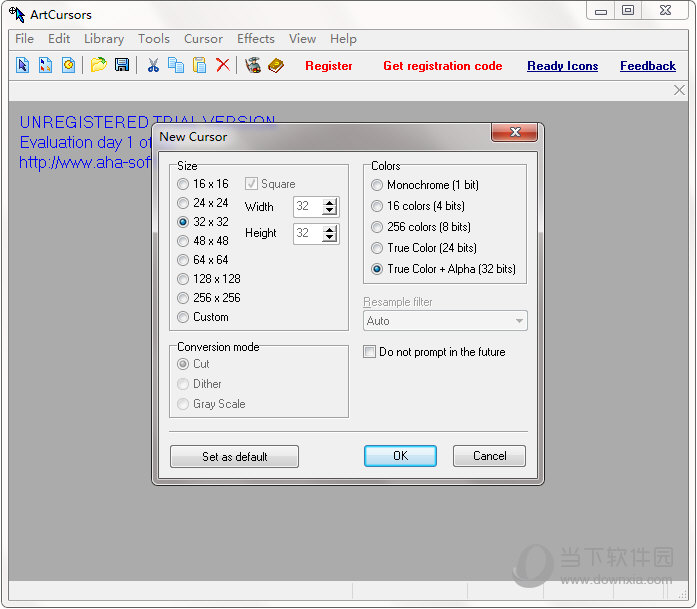Increase Width with up arrow
The width and height of the screenshot is (697, 609).
coord(329,203)
